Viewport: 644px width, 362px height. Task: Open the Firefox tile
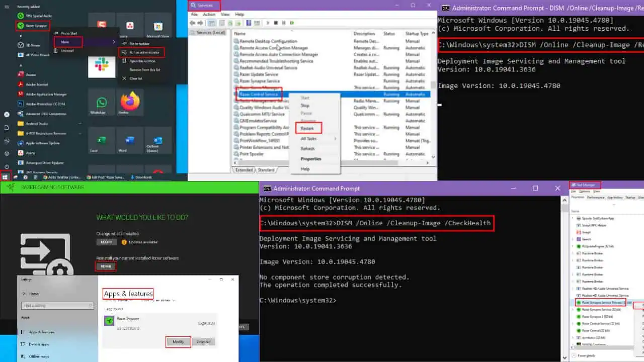point(130,103)
